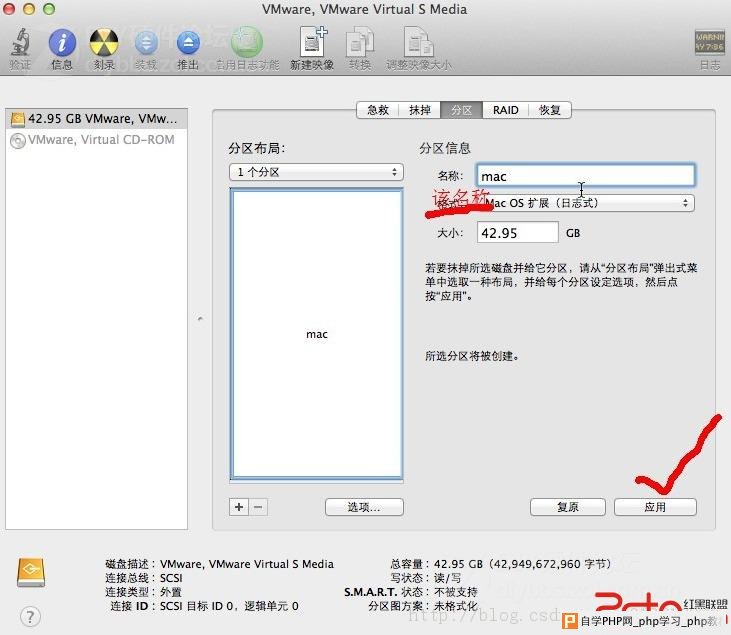Screen dimensions: 731x635
Task: Click the yellow disk icon in info footer
Action: pyautogui.click(x=31, y=572)
